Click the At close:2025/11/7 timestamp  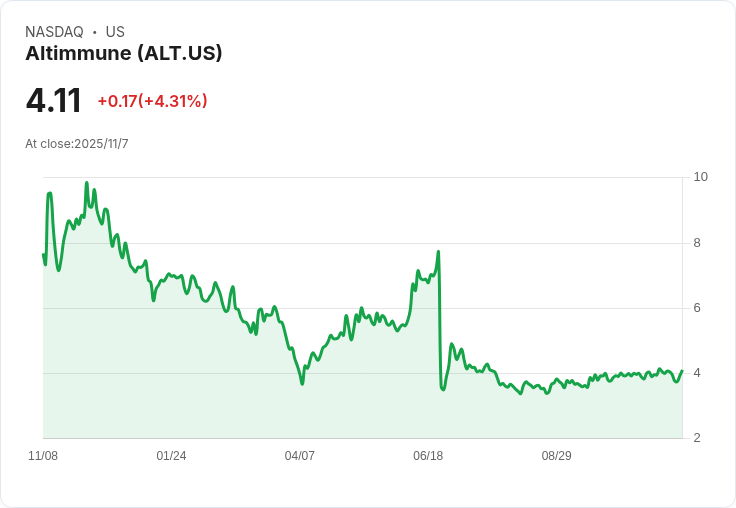[77, 144]
